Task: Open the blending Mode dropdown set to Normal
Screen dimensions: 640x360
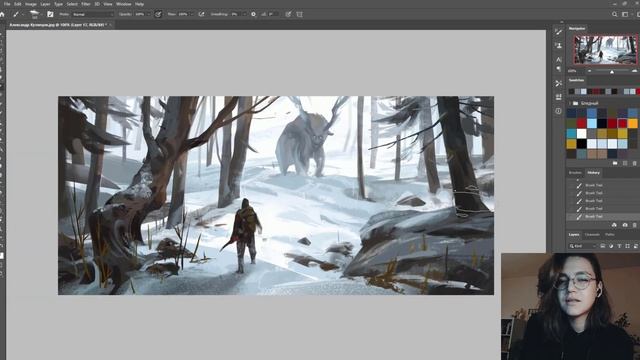Action: click(x=93, y=14)
